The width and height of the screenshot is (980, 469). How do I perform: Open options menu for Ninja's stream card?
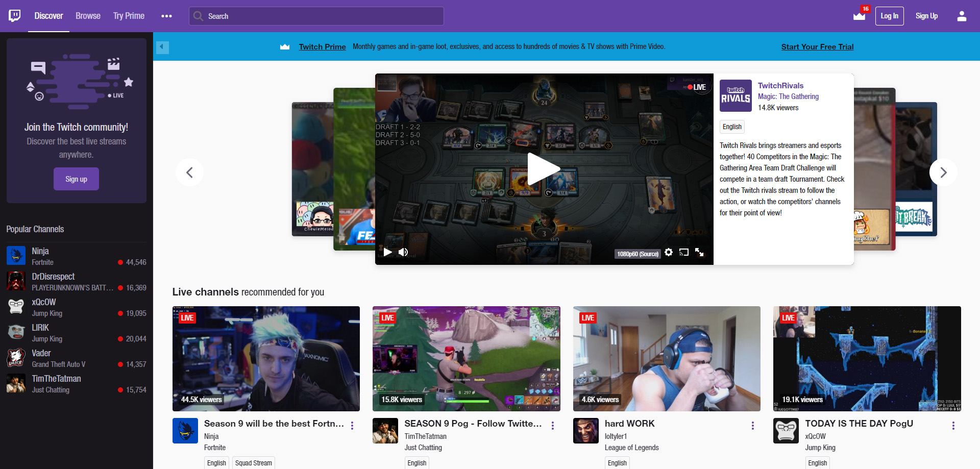(x=352, y=426)
